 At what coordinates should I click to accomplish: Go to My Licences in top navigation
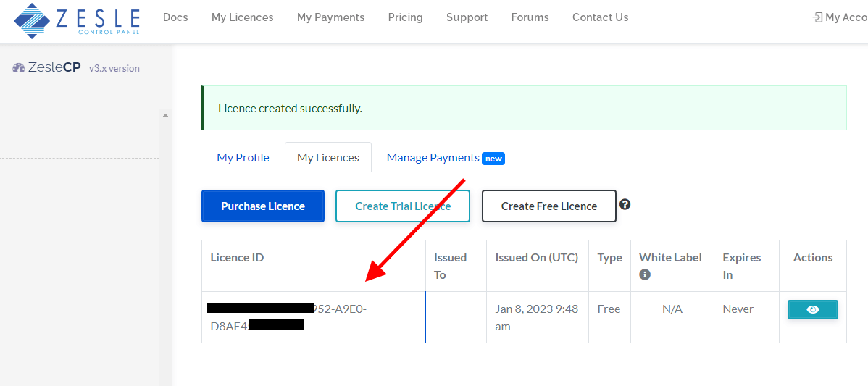coord(243,17)
